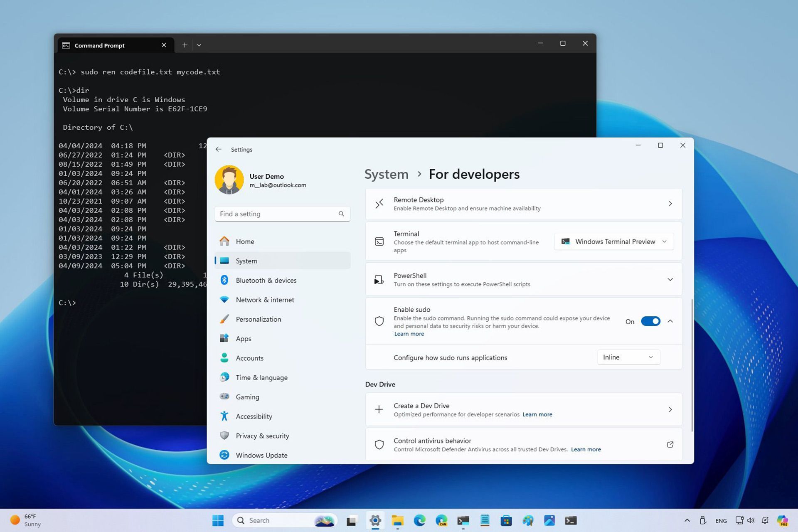Select Privacy & security in sidebar
Image resolution: width=798 pixels, height=532 pixels.
(x=262, y=435)
